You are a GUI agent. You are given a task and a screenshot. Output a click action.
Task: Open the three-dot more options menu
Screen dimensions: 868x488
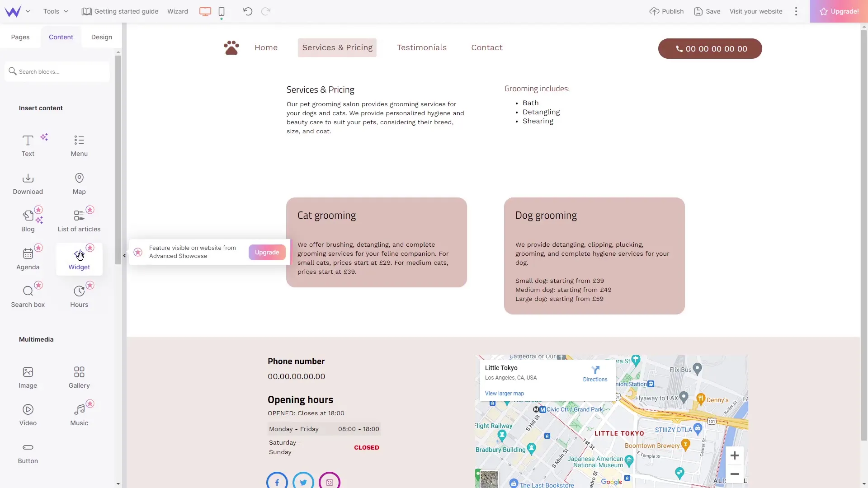click(x=796, y=11)
